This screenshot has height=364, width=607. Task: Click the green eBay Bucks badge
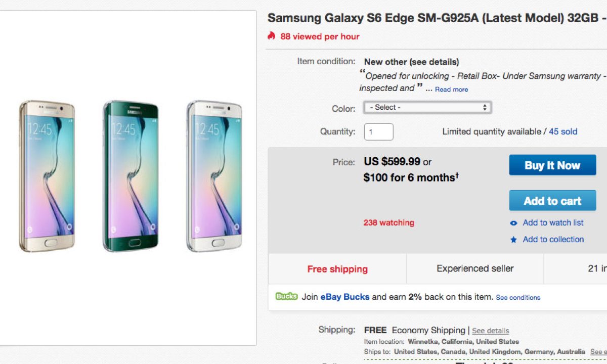click(x=286, y=297)
